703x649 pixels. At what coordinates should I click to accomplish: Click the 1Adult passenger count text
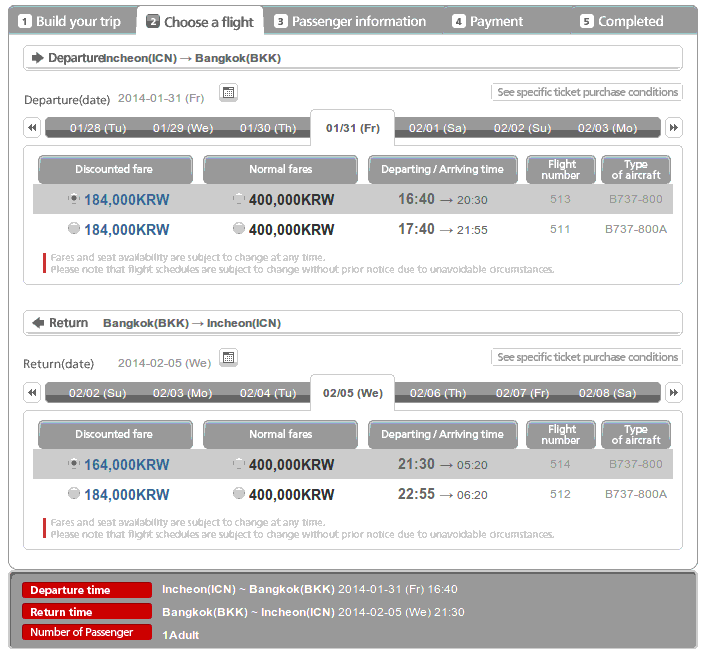tap(181, 635)
